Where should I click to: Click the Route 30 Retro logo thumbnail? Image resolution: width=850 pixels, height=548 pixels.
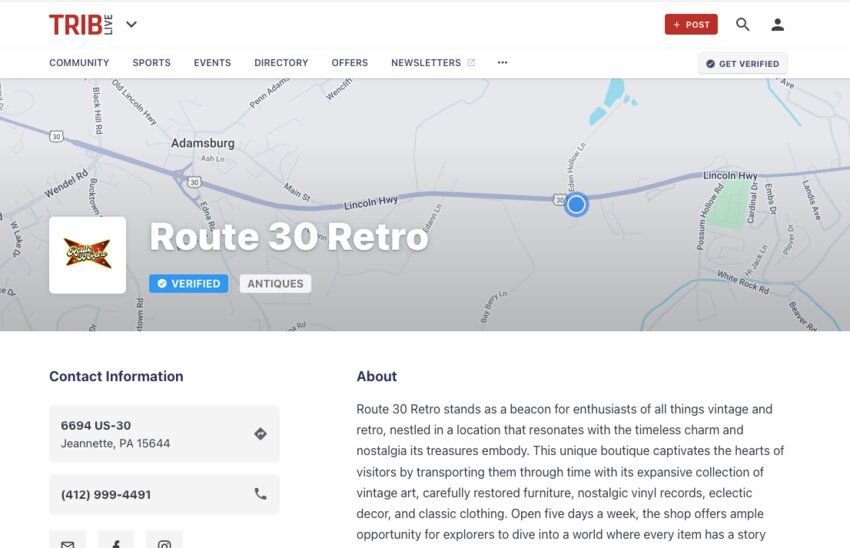[87, 255]
